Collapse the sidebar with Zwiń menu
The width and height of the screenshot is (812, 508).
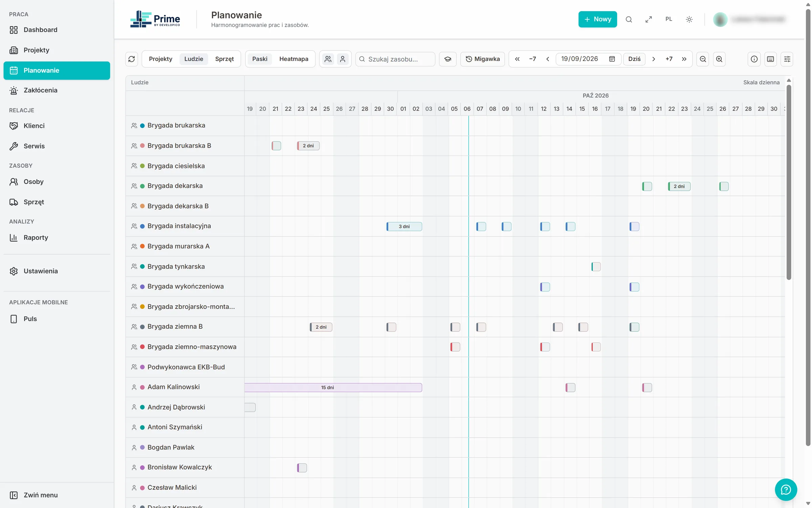point(57,495)
